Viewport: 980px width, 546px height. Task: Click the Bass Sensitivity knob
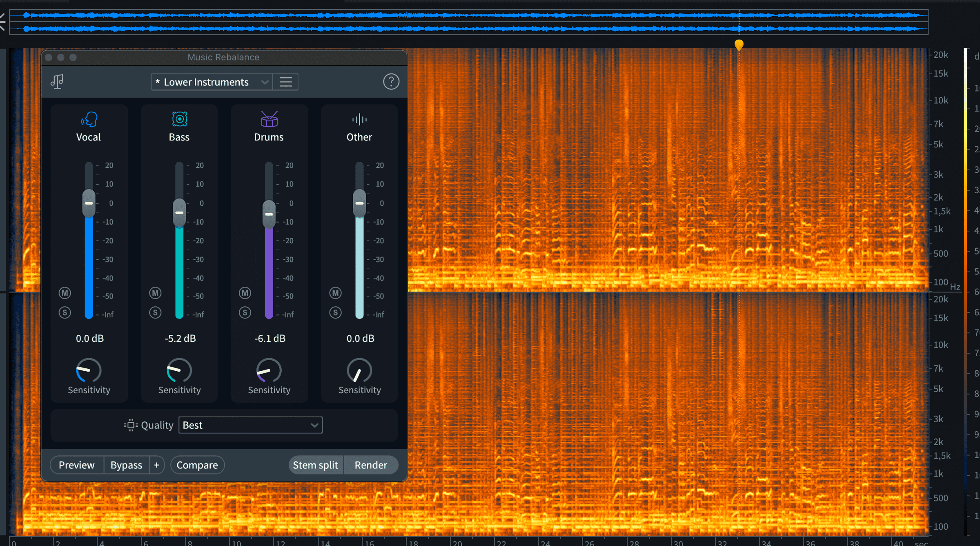pos(179,370)
